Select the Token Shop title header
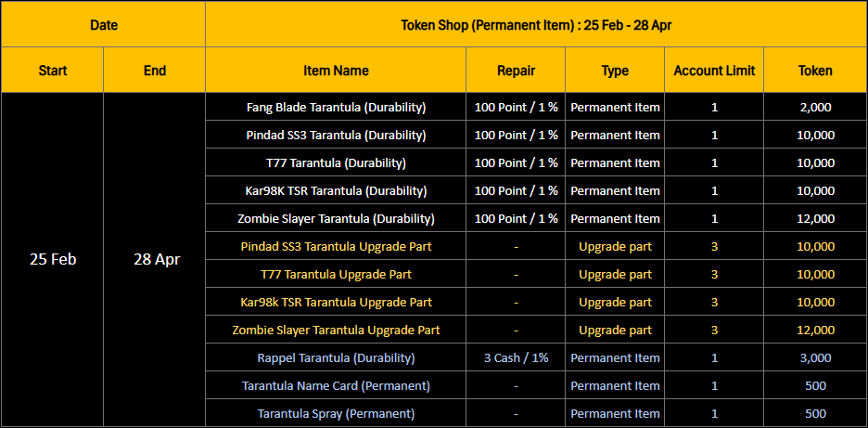Screen dimensions: 868x428 (x=536, y=25)
